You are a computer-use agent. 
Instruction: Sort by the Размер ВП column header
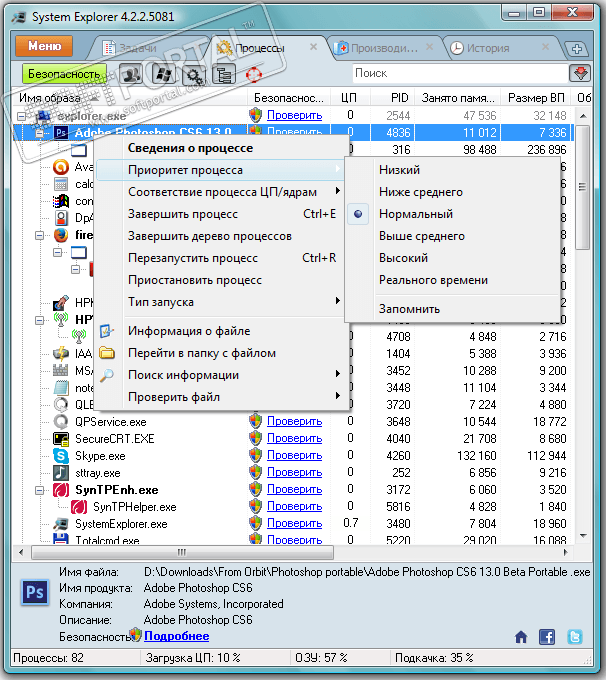coord(536,98)
